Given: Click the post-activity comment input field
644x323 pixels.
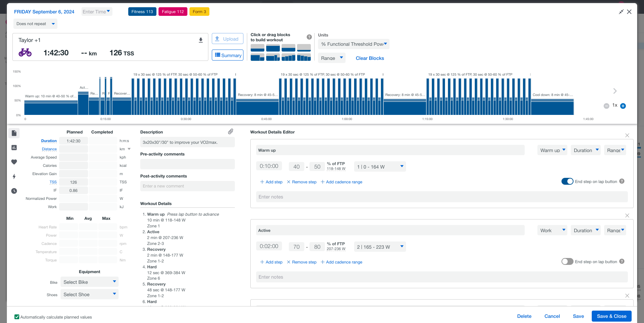Looking at the screenshot, I should tap(187, 186).
